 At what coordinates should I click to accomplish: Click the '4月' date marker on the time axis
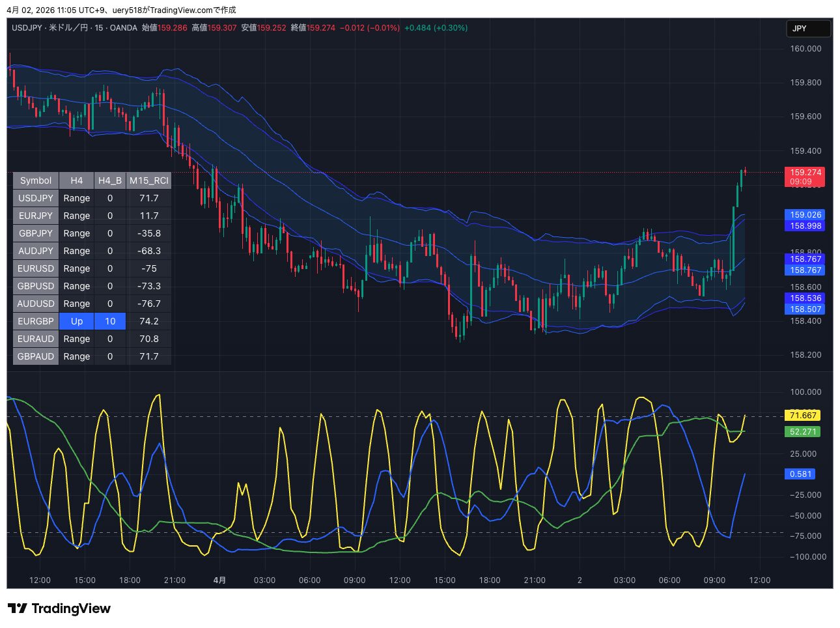pos(220,580)
